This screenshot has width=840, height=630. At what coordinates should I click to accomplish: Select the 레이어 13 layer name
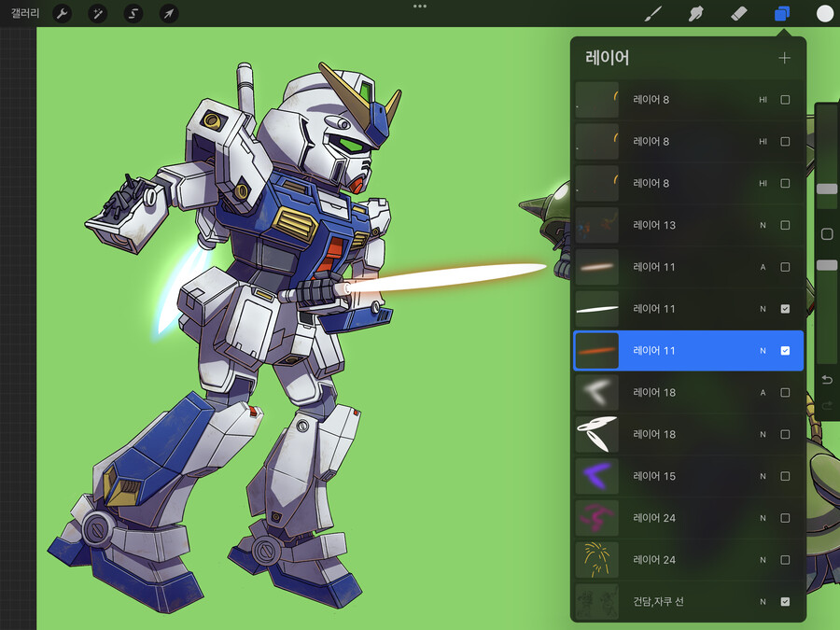tap(654, 225)
